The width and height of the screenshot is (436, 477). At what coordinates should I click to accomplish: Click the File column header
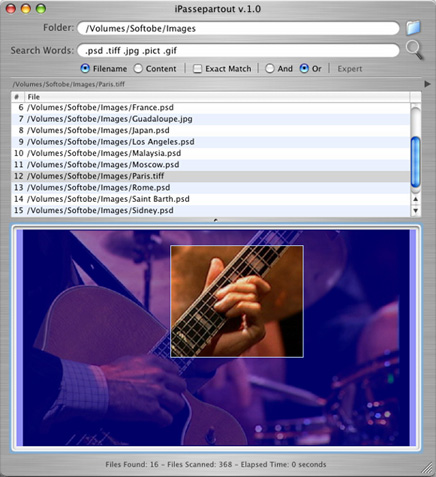point(217,97)
